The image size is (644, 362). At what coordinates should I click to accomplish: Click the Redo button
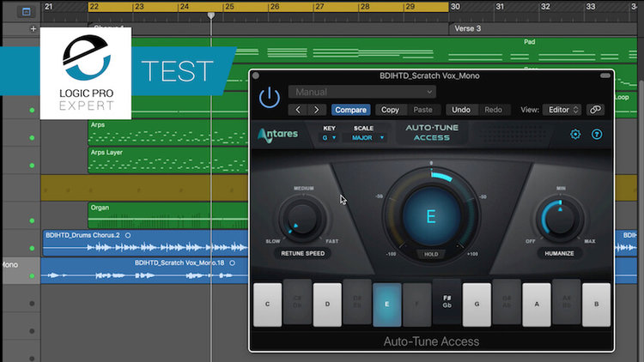point(493,110)
